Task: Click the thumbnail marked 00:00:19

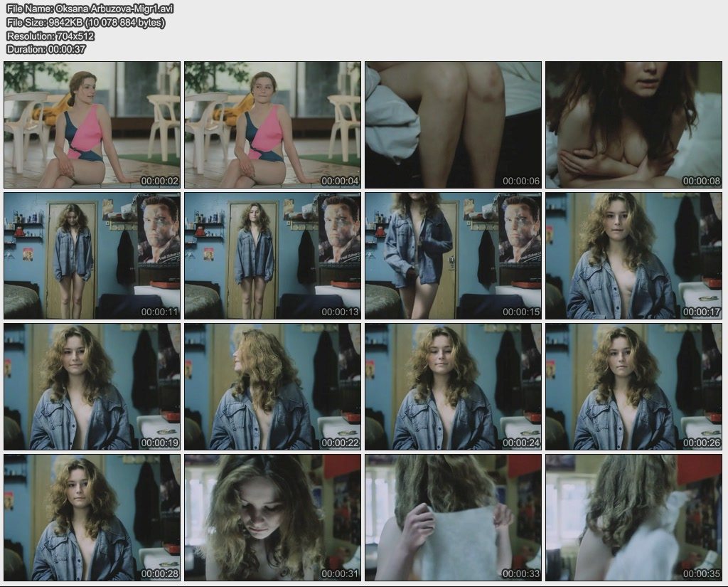Action: 92,387
